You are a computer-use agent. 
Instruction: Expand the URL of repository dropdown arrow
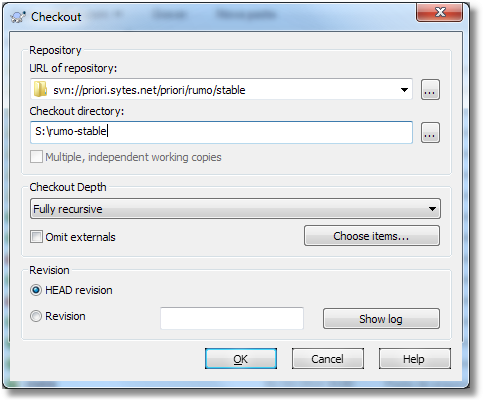404,90
